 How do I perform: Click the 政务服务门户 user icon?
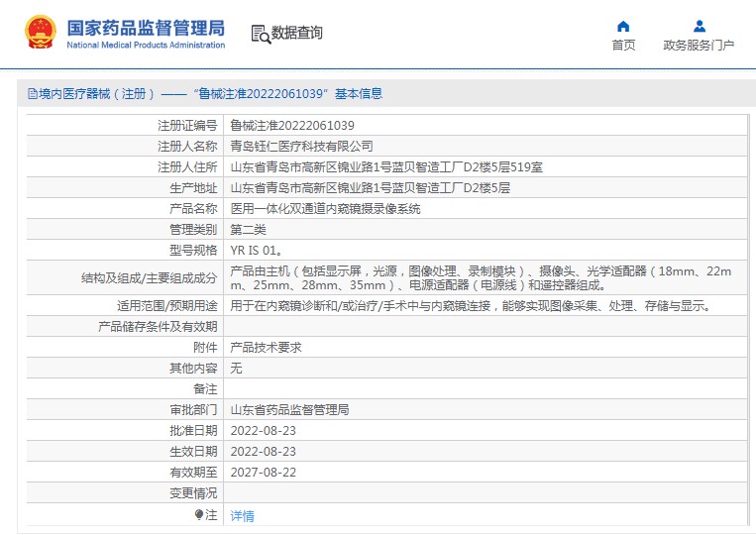coord(700,26)
